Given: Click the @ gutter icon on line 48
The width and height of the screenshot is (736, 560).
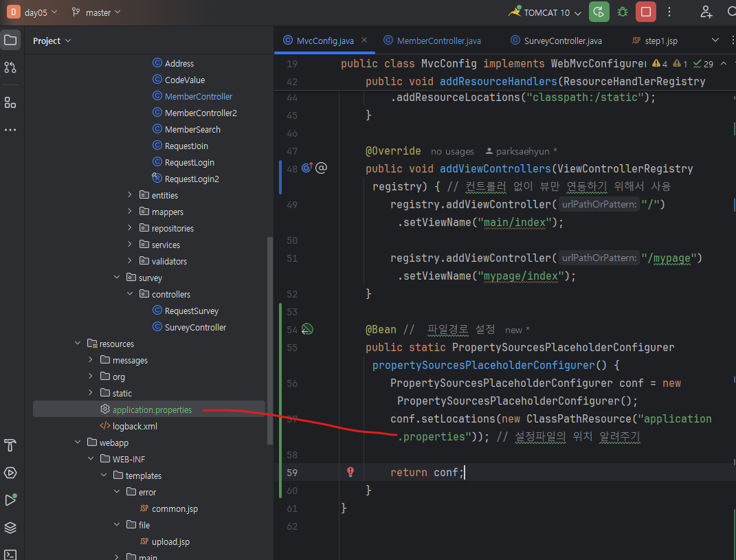Looking at the screenshot, I should click(x=322, y=168).
